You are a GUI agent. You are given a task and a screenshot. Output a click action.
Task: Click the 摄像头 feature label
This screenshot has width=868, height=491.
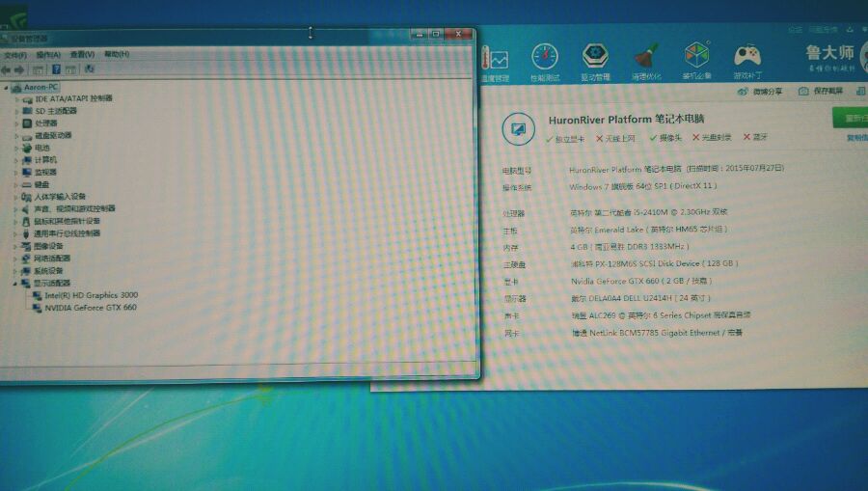(670, 138)
